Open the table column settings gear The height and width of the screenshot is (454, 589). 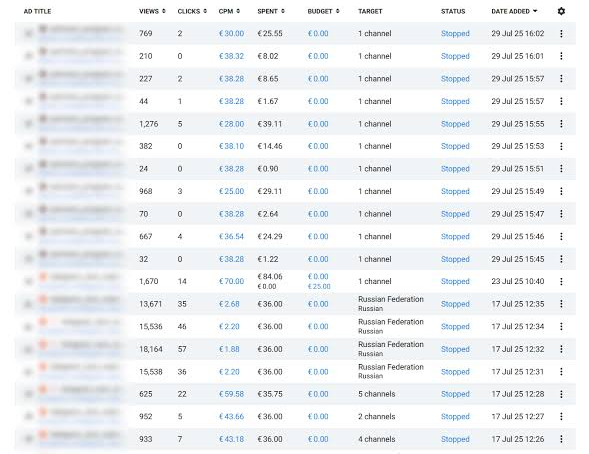[561, 11]
